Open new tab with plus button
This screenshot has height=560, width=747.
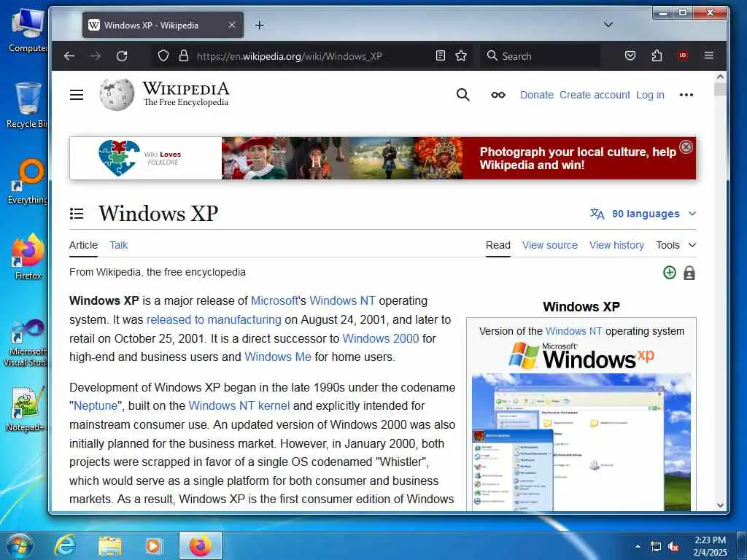259,26
